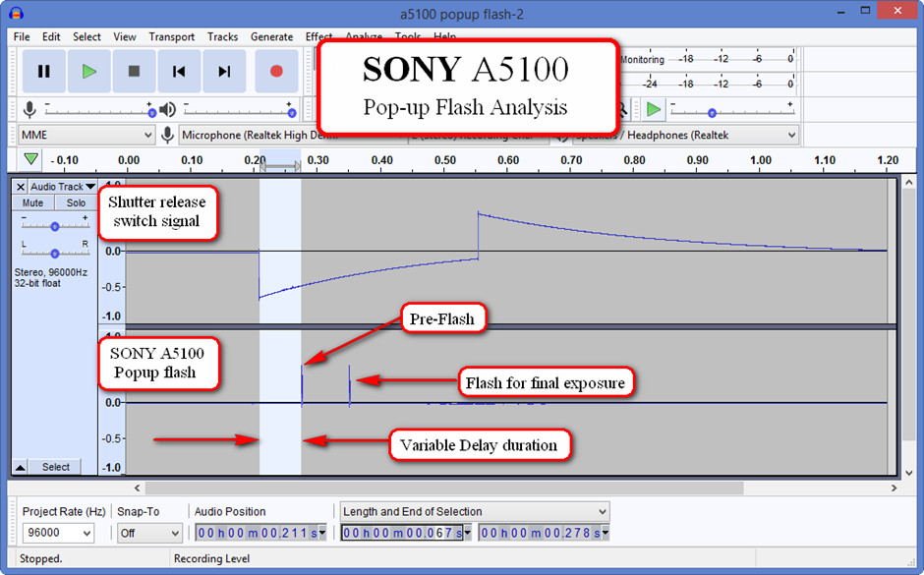Stop the current recording
Screen dimensions: 924x575
(134, 71)
